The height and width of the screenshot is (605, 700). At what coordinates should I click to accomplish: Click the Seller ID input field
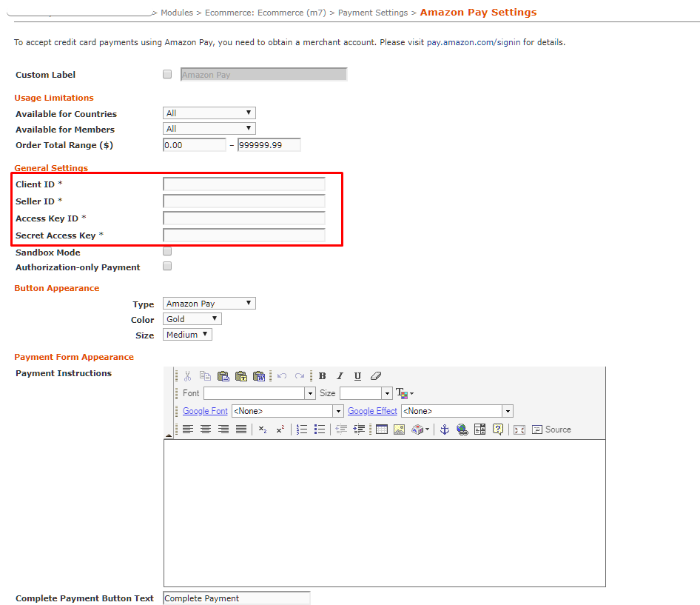(244, 201)
